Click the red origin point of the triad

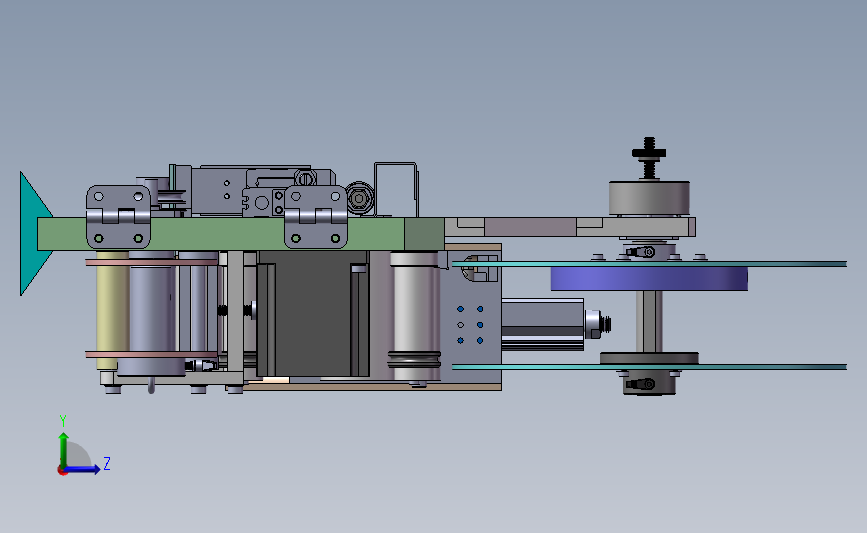click(x=62, y=471)
